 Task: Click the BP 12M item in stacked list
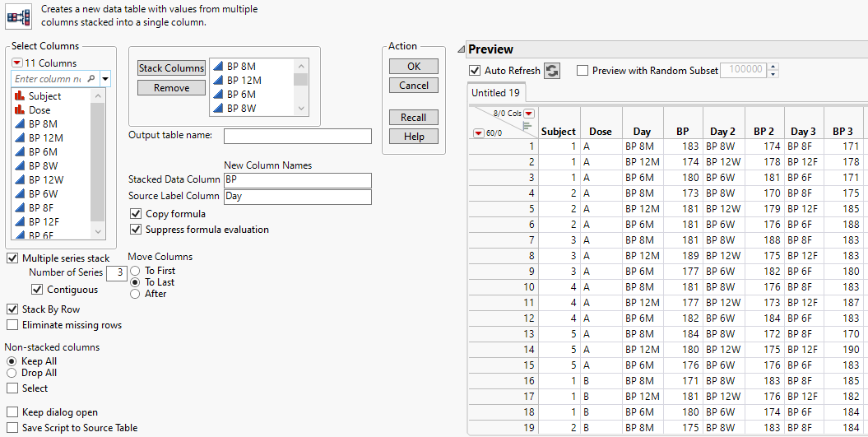click(x=244, y=81)
